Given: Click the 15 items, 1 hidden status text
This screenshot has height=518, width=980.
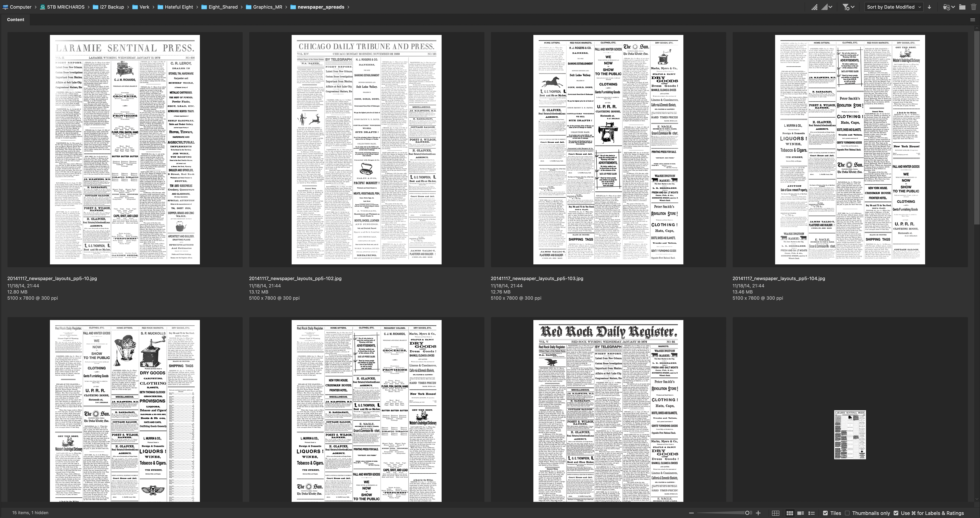Looking at the screenshot, I should tap(30, 513).
